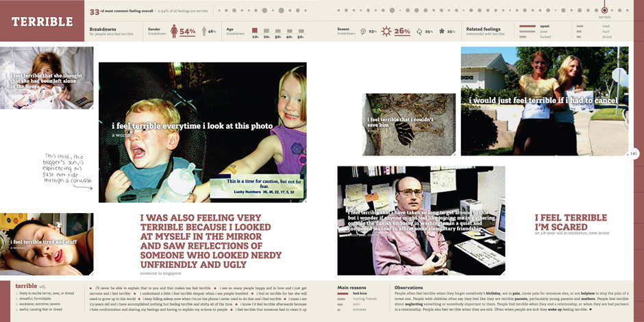Click the red 'lost love' reason bar
Screen dimensions: 644x322
(x=343, y=294)
